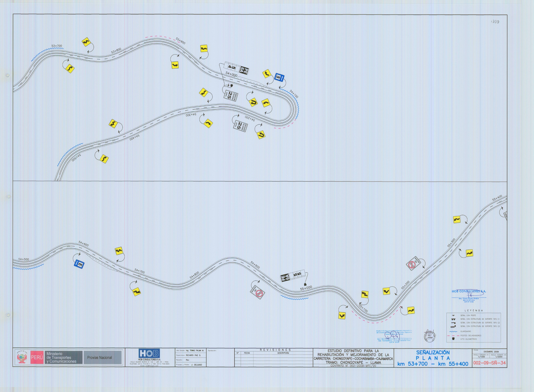Click station label 54+900
This screenshot has height=392, width=534.
point(255,265)
